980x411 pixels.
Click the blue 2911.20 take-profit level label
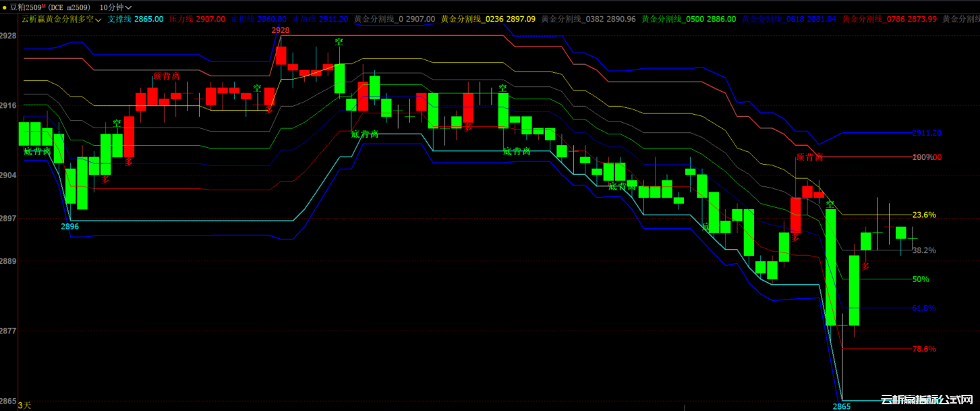925,134
